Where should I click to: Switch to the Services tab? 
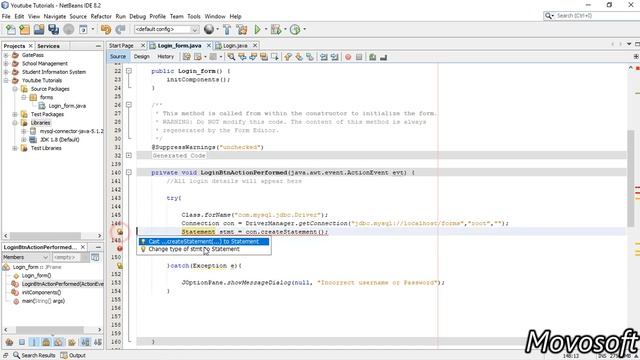49,46
